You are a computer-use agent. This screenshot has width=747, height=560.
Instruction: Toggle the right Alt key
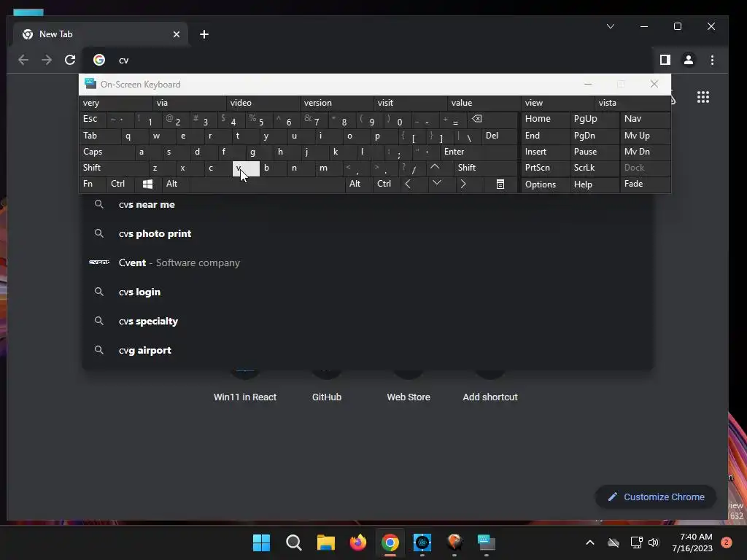pos(358,184)
